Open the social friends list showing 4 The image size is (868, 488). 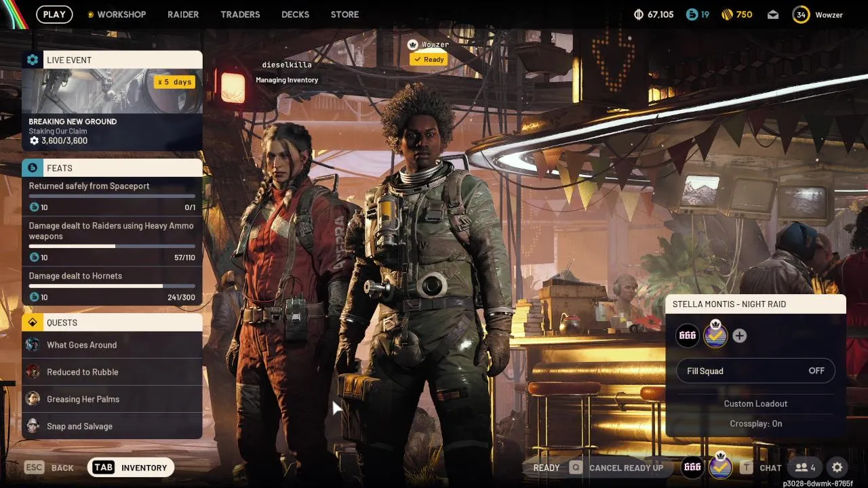[806, 468]
